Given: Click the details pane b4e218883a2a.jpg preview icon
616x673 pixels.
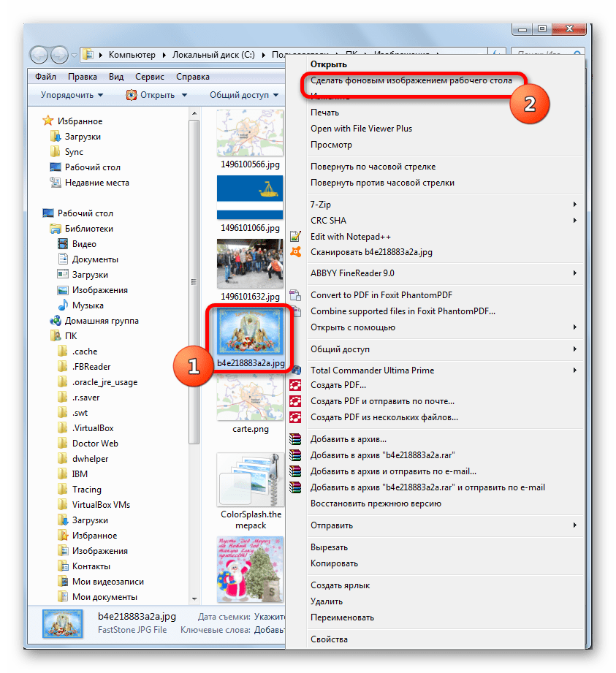Looking at the screenshot, I should coord(63,623).
